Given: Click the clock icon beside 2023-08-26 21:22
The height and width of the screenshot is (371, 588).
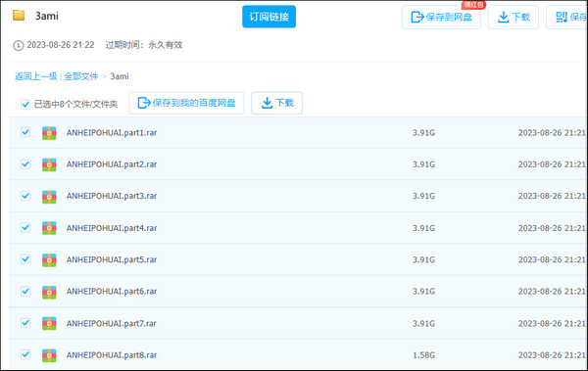Looking at the screenshot, I should 18,45.
